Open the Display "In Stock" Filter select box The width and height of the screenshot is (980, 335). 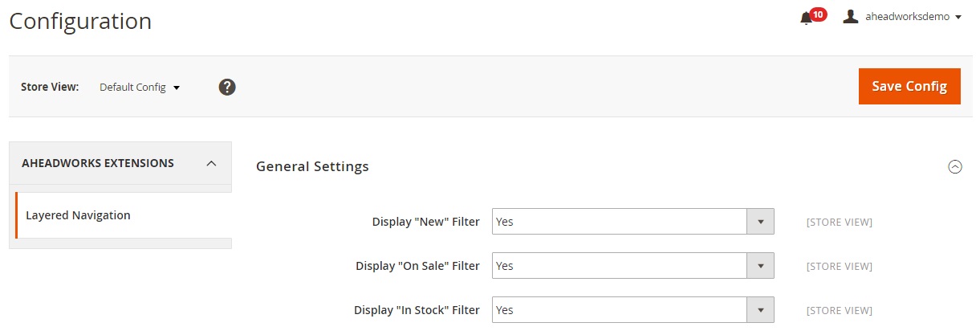[632, 310]
